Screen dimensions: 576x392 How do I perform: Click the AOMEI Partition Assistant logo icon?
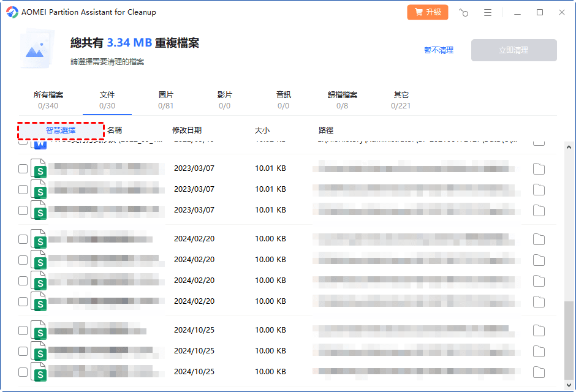(x=12, y=12)
